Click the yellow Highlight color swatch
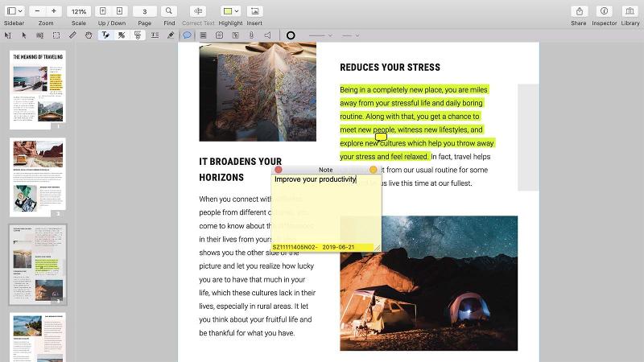644x362 pixels. pos(228,11)
